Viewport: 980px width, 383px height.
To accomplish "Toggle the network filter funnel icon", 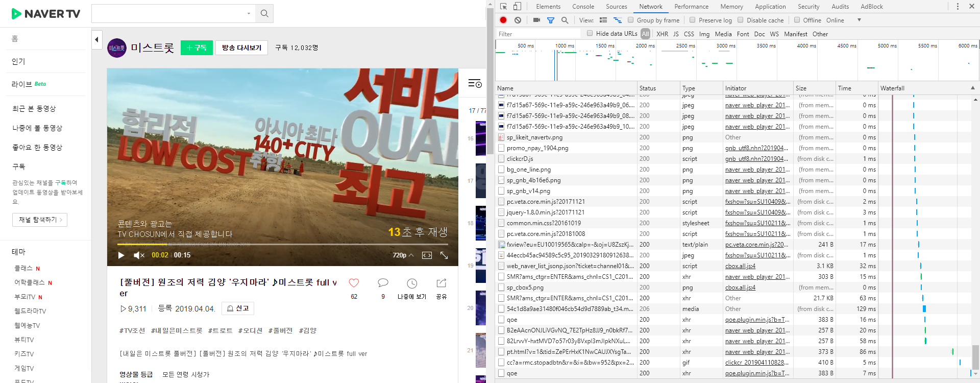I will 551,20.
